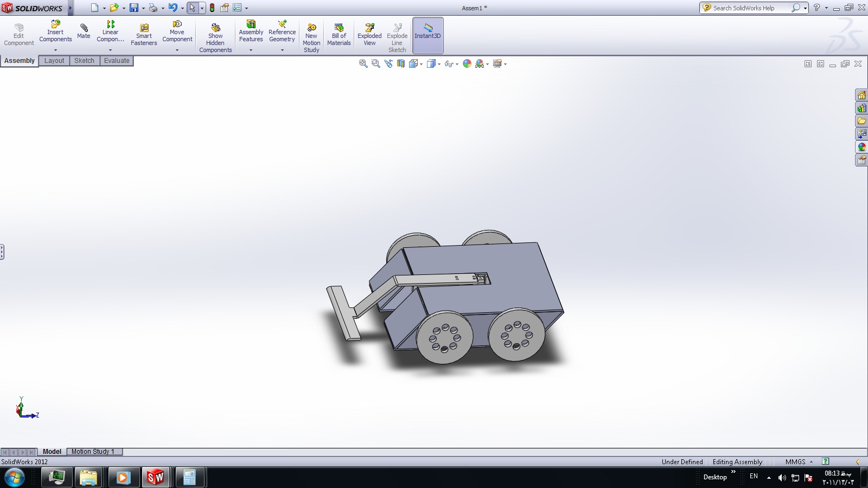This screenshot has height=488, width=868.
Task: Open the Motion Study 1 tab
Action: click(x=93, y=452)
